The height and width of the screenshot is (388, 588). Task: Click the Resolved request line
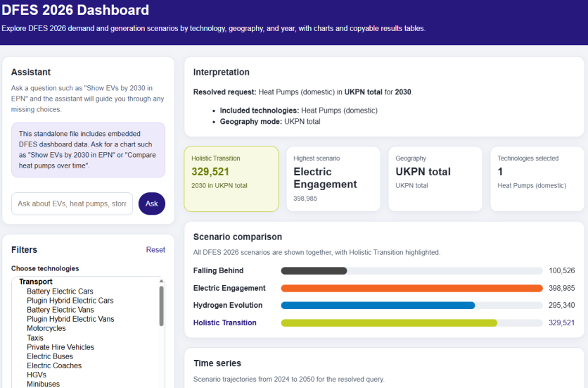[x=302, y=92]
